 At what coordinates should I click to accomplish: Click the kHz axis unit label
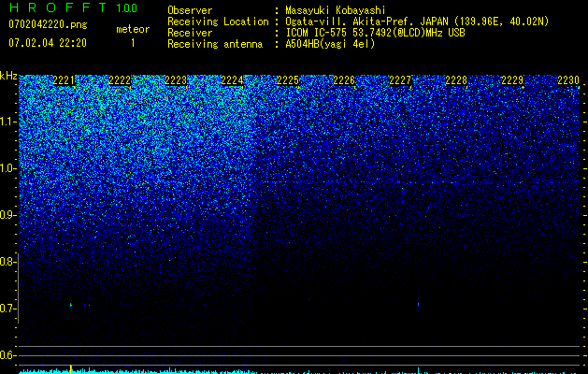coord(8,76)
